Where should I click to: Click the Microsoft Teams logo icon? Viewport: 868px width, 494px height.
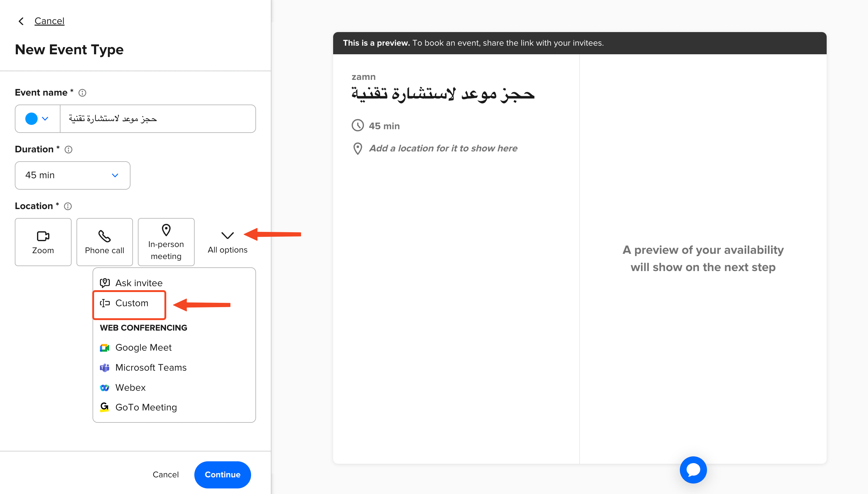[105, 368]
